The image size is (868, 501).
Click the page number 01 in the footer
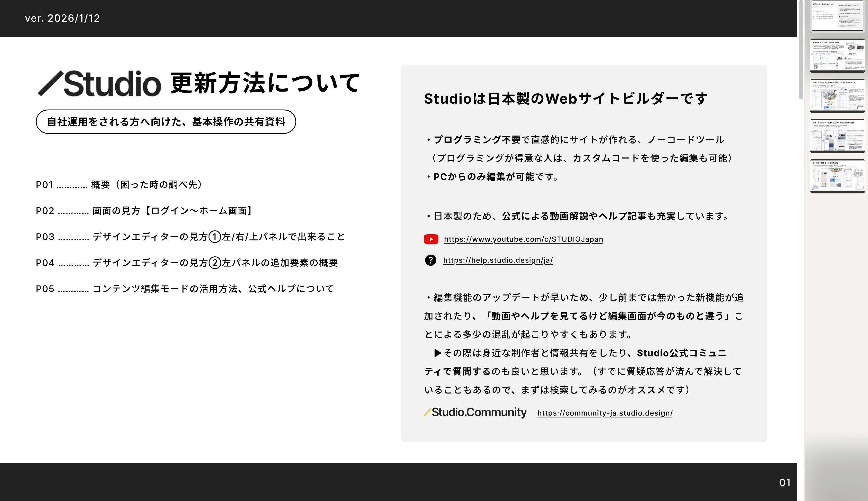pyautogui.click(x=785, y=482)
